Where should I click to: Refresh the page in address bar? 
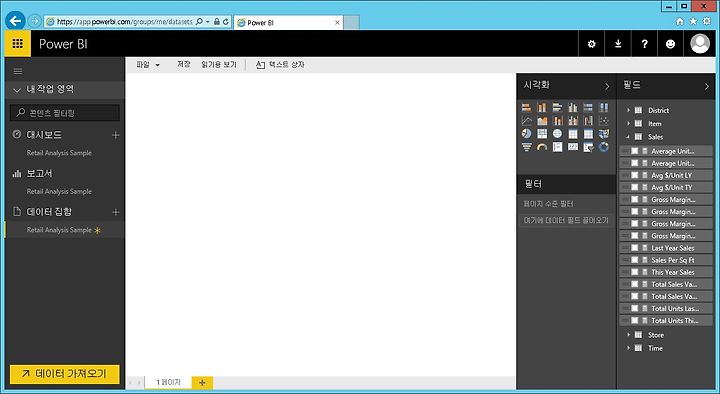pyautogui.click(x=226, y=22)
